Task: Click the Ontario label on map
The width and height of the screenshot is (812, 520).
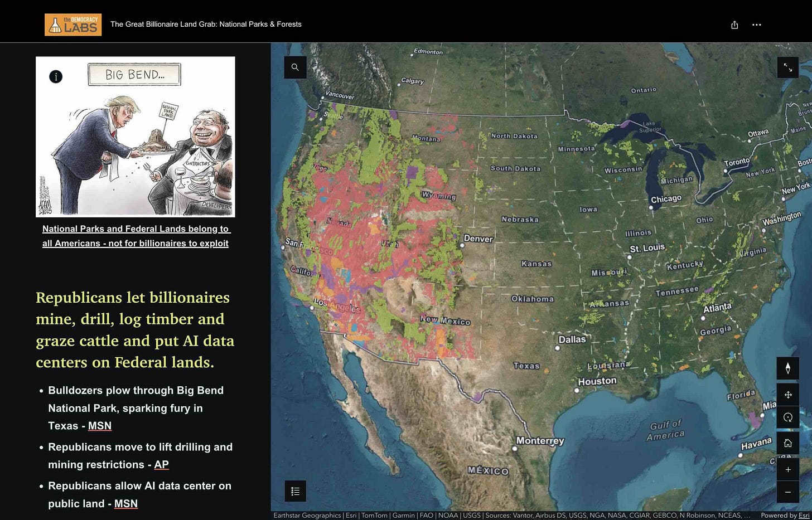Action: click(x=644, y=90)
